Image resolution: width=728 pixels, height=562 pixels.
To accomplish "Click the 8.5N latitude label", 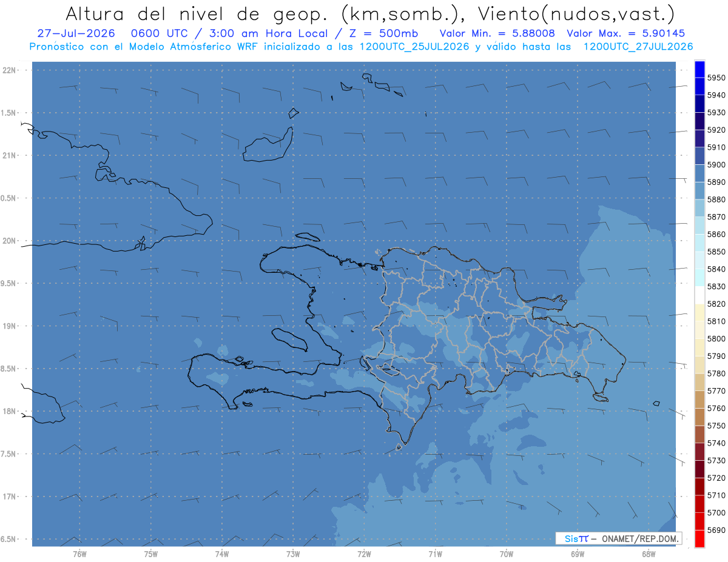I will [8, 369].
